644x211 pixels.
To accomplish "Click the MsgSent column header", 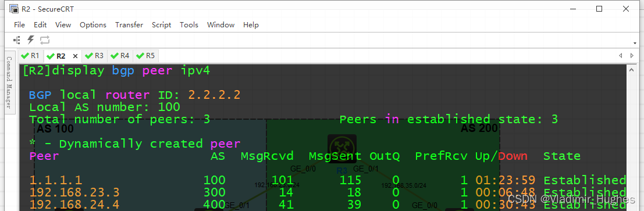I will tap(335, 156).
